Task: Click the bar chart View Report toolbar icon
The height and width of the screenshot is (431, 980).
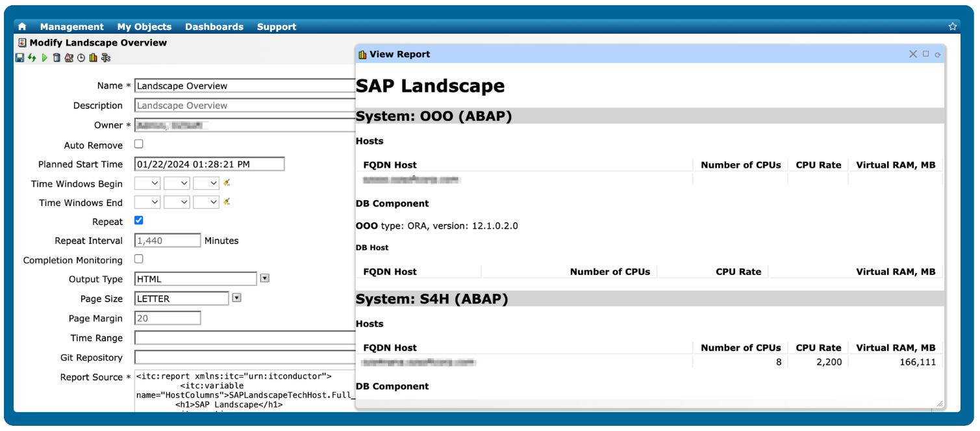Action: click(x=94, y=58)
